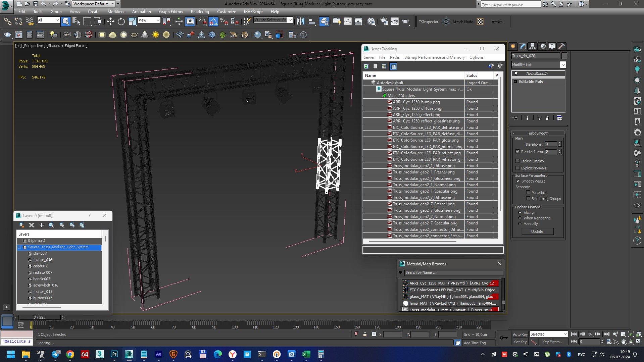Viewport: 644px width, 362px height.
Task: Open the MAXScript menu
Action: click(253, 12)
